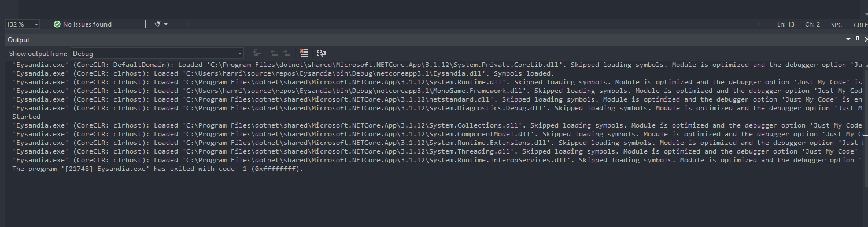
Task: Click the green No issues found indicator
Action: (x=83, y=24)
